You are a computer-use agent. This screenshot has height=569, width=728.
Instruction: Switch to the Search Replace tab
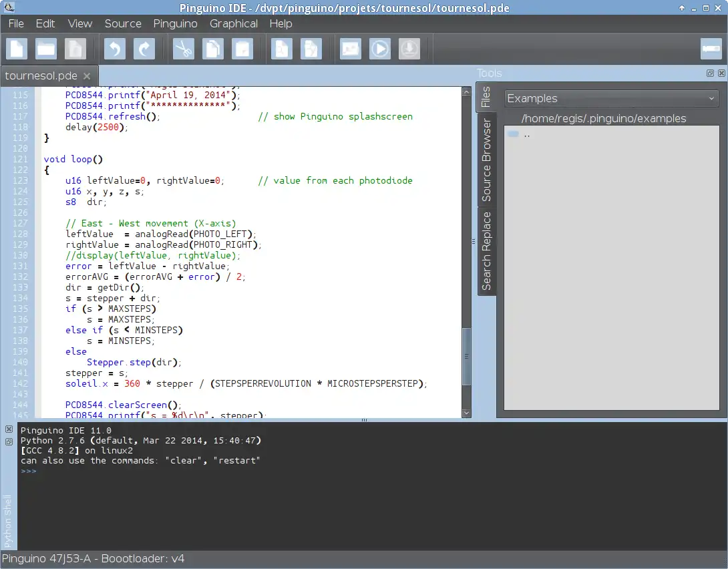click(x=486, y=250)
